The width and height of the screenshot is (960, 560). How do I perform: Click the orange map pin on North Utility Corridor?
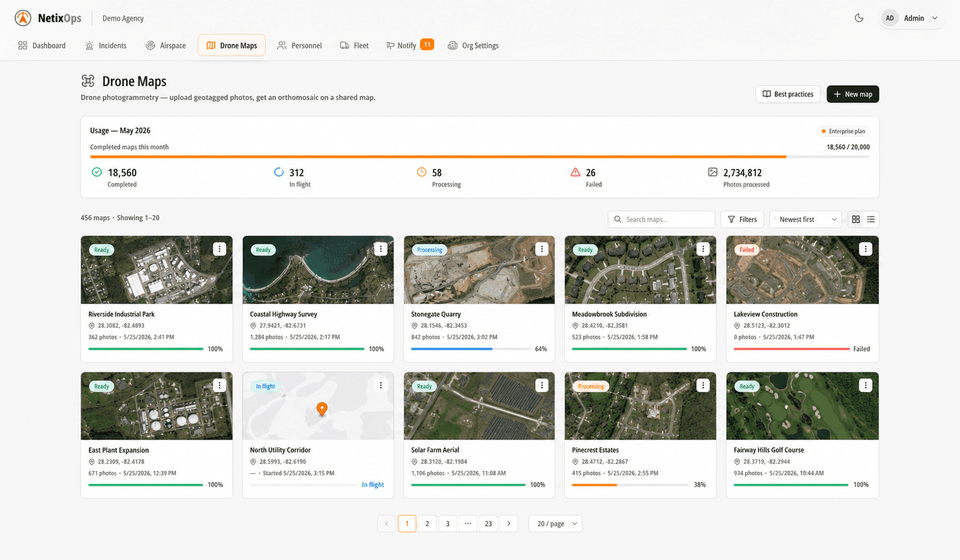(x=322, y=409)
